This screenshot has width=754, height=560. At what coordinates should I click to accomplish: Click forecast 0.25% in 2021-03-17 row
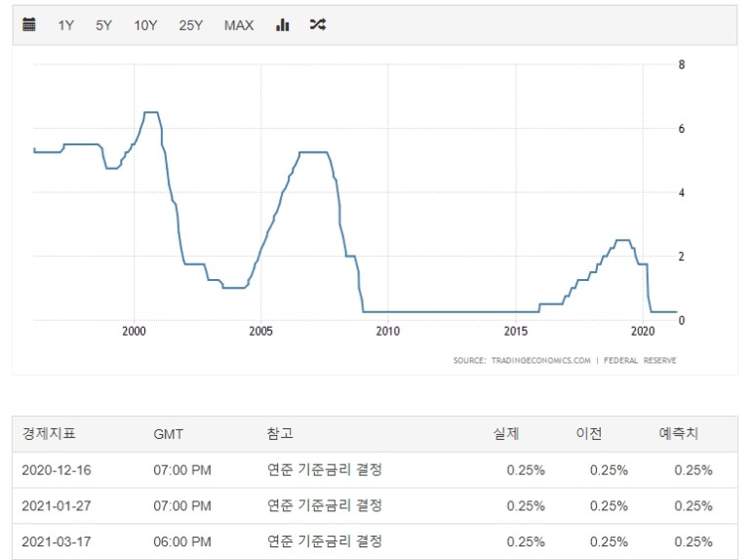point(693,541)
